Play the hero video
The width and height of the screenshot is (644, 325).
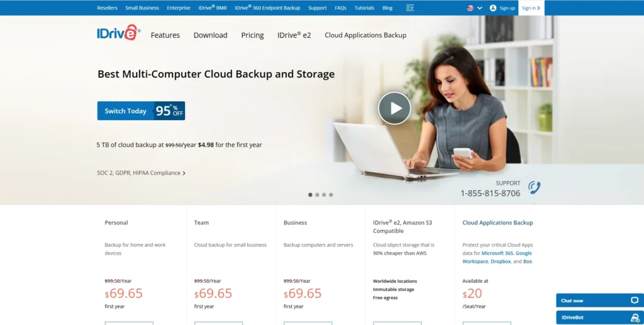[394, 108]
